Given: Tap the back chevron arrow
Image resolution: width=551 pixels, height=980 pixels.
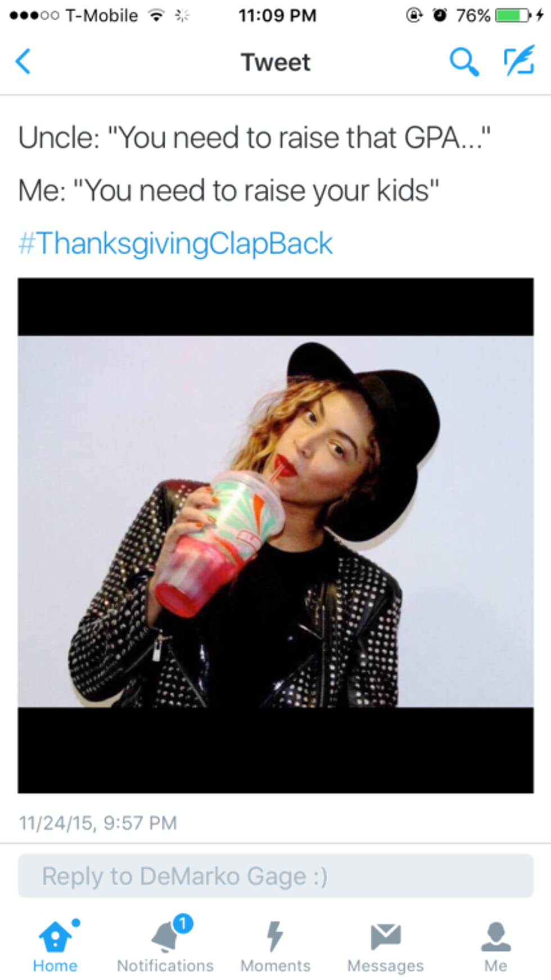Looking at the screenshot, I should coord(23,61).
